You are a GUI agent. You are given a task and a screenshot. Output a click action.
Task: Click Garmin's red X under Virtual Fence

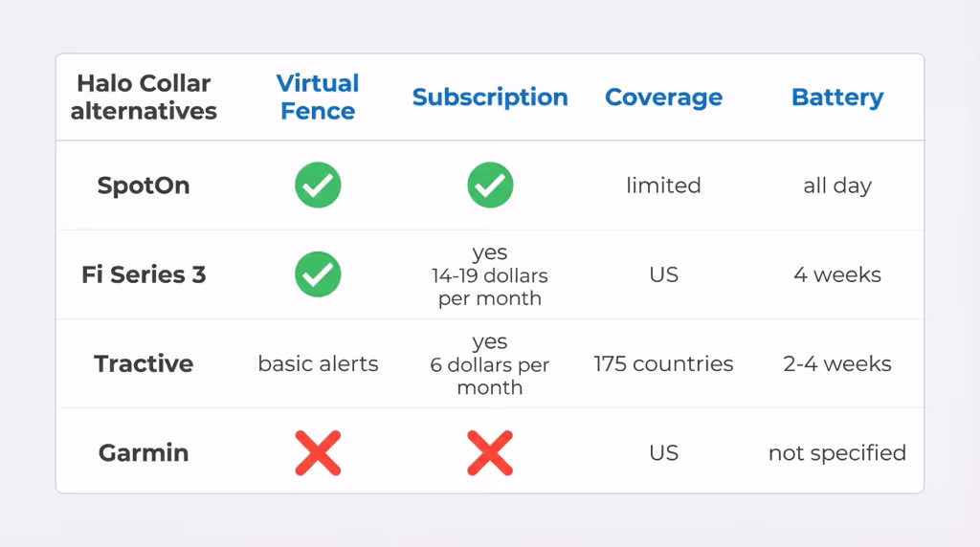(x=318, y=452)
